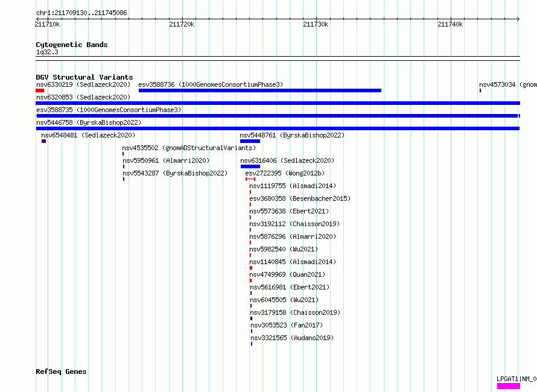Click the Cytogenetic Bands track title
The width and height of the screenshot is (537, 392).
(x=72, y=45)
